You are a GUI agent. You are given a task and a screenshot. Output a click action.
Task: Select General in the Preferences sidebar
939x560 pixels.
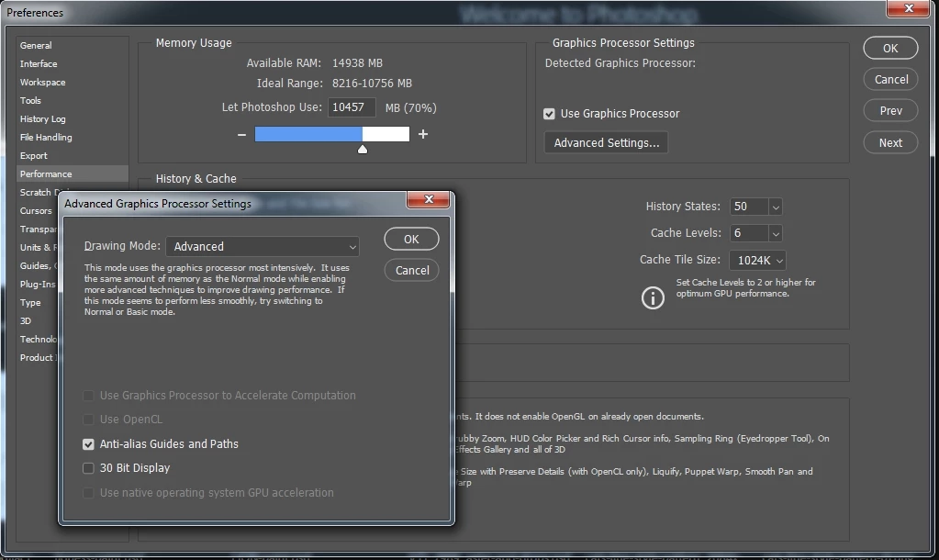(x=36, y=46)
